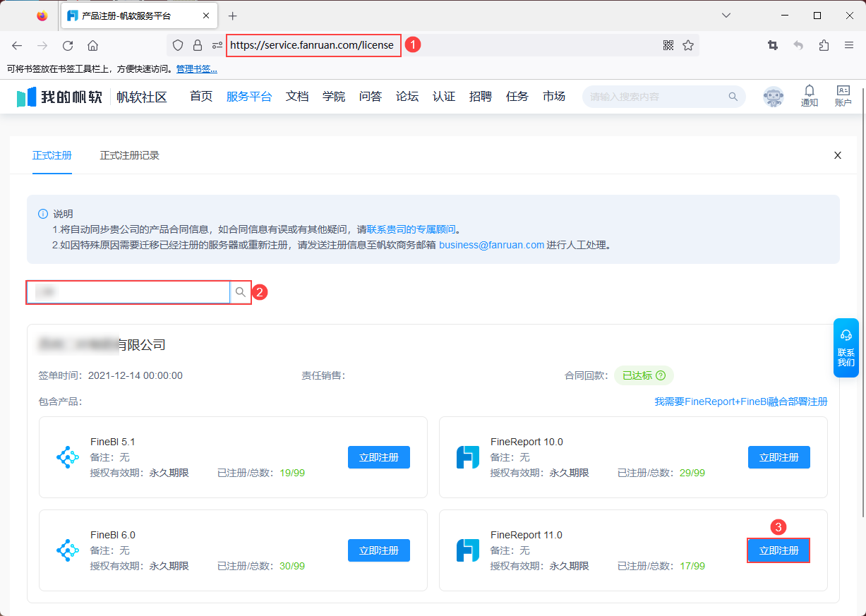This screenshot has width=866, height=616.
Task: Click the user avatar icon
Action: click(774, 97)
